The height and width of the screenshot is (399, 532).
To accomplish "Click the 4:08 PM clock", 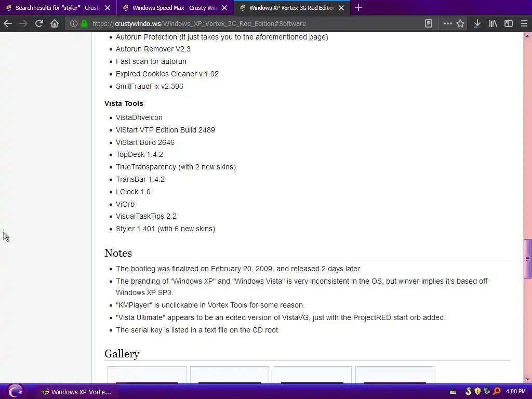I will 516,392.
